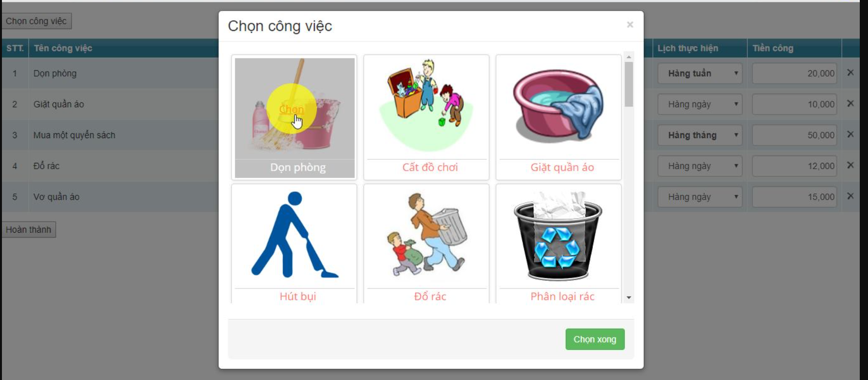Click the scroll down arrow in task list
The height and width of the screenshot is (380, 868).
coord(629,298)
